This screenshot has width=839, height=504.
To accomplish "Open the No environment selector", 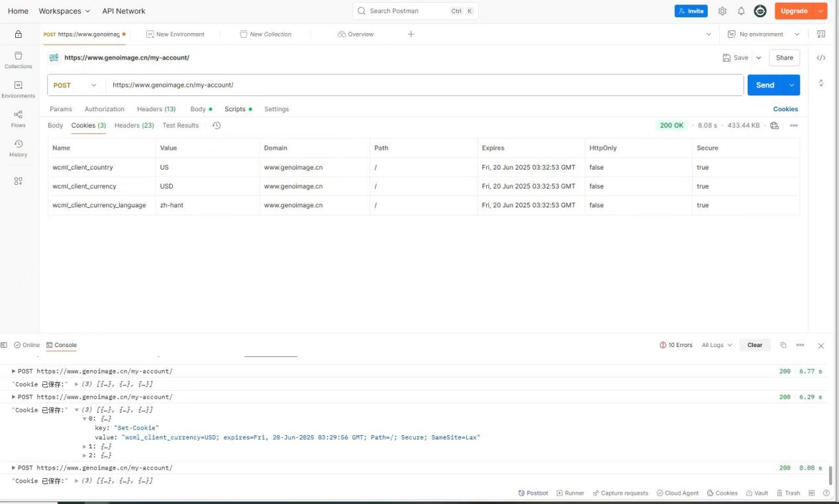I will (x=764, y=34).
